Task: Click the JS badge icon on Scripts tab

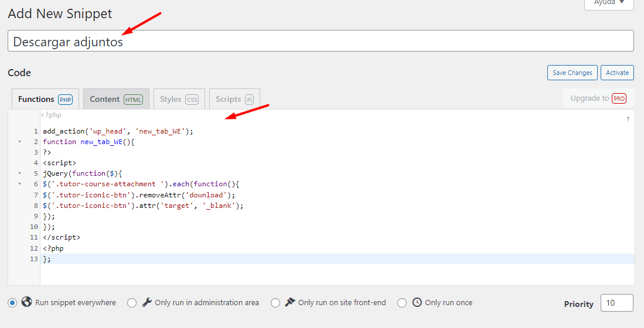Action: pos(249,100)
